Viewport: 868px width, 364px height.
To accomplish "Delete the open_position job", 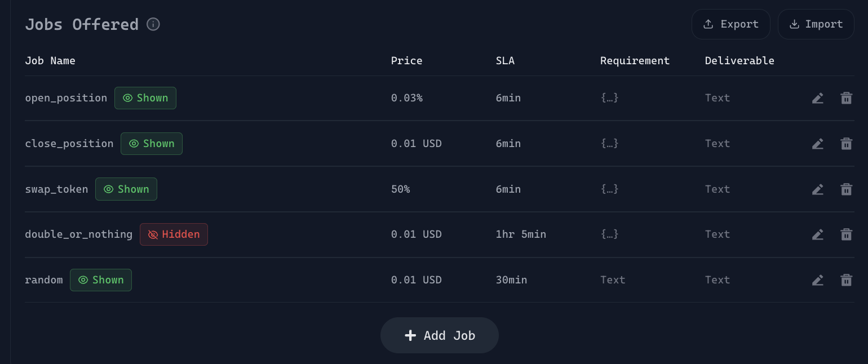I will (x=846, y=98).
